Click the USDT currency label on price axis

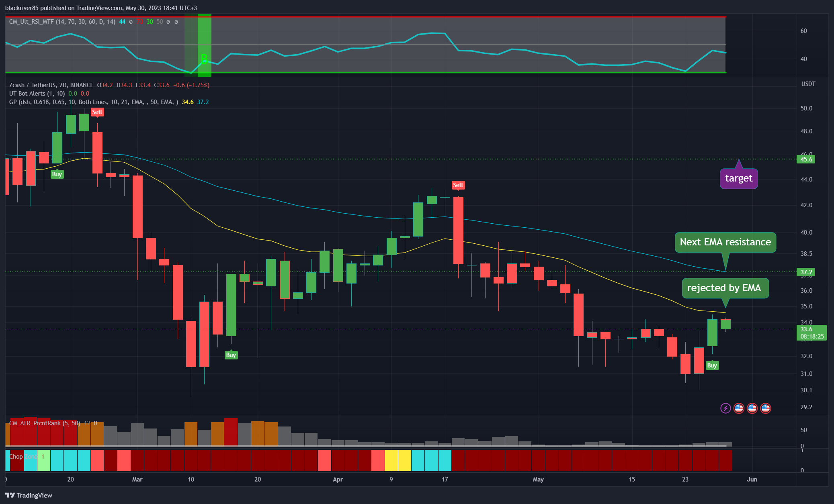click(x=808, y=84)
